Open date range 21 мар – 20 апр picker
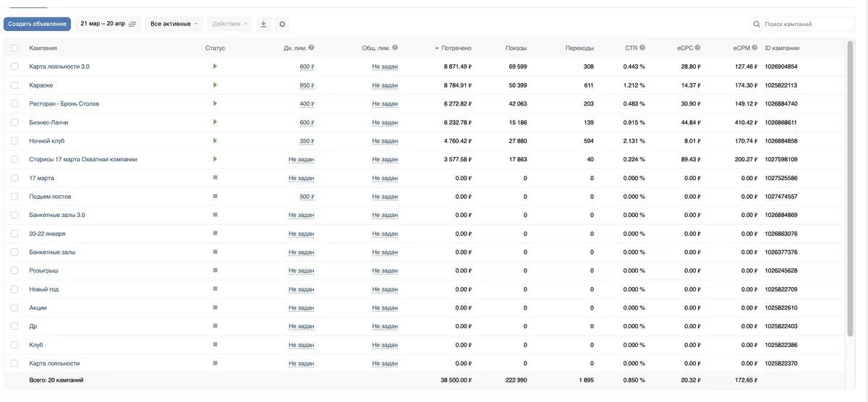The image size is (868, 402). 109,24
